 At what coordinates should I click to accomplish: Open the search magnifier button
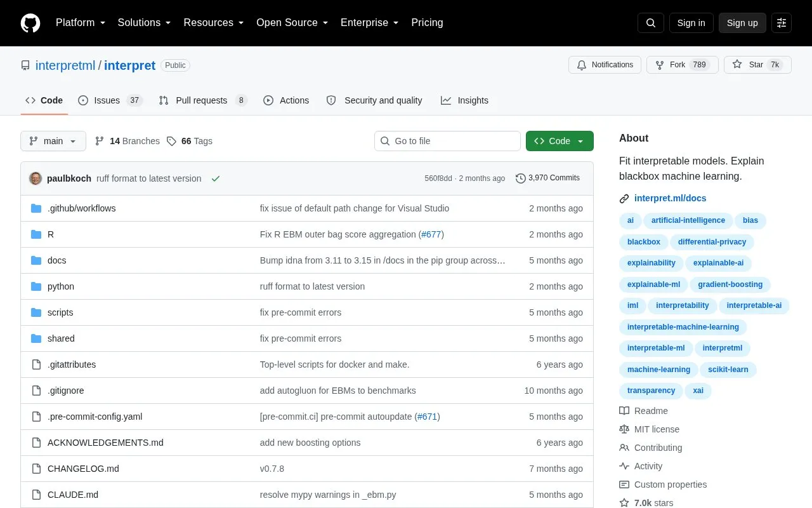pyautogui.click(x=651, y=23)
